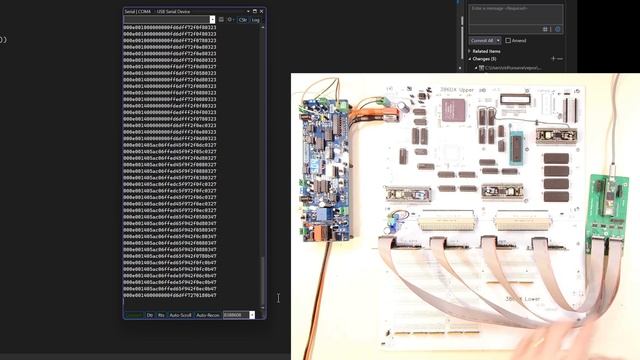640x360 pixels.
Task: Click the Commit All button
Action: tap(482, 41)
